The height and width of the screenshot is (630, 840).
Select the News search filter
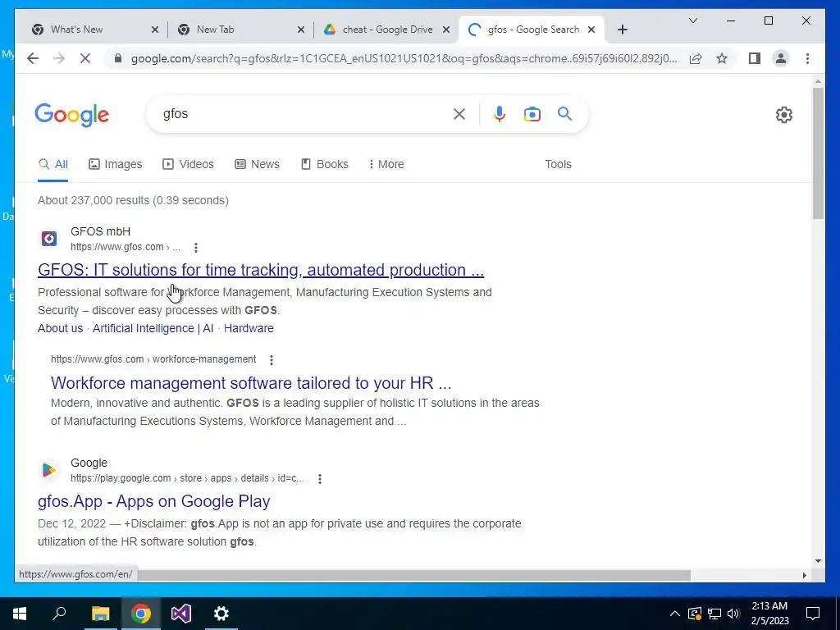[x=257, y=164]
